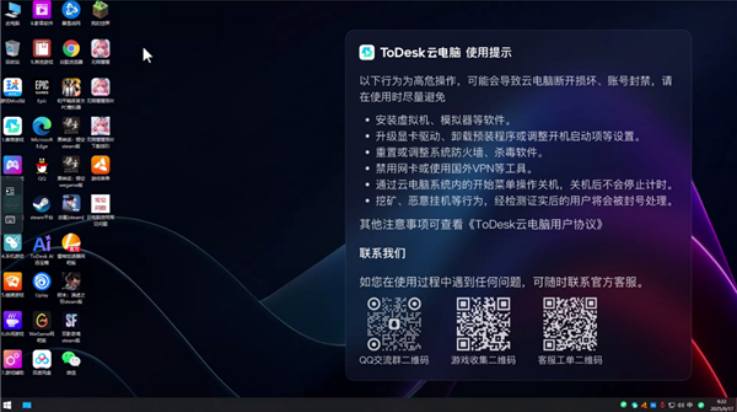Screen dimensions: 737x412
Task: Click the 客服工单 QR code
Action: pos(571,324)
